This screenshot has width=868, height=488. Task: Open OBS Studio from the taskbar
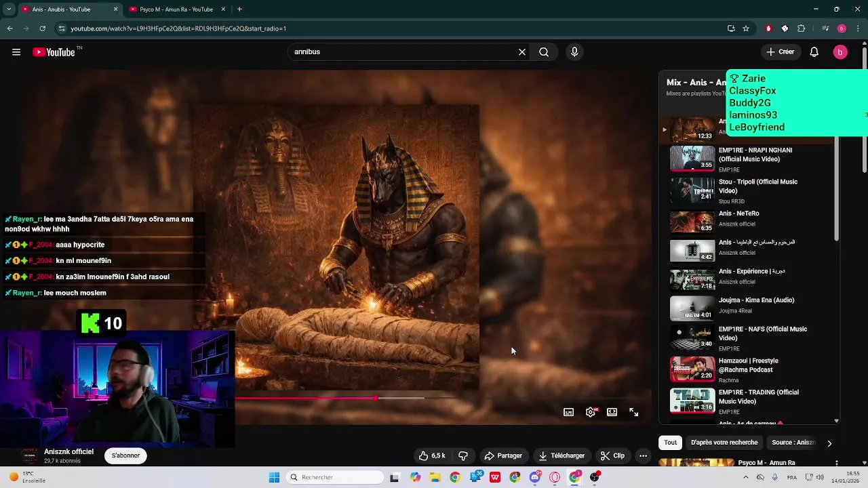tap(595, 477)
